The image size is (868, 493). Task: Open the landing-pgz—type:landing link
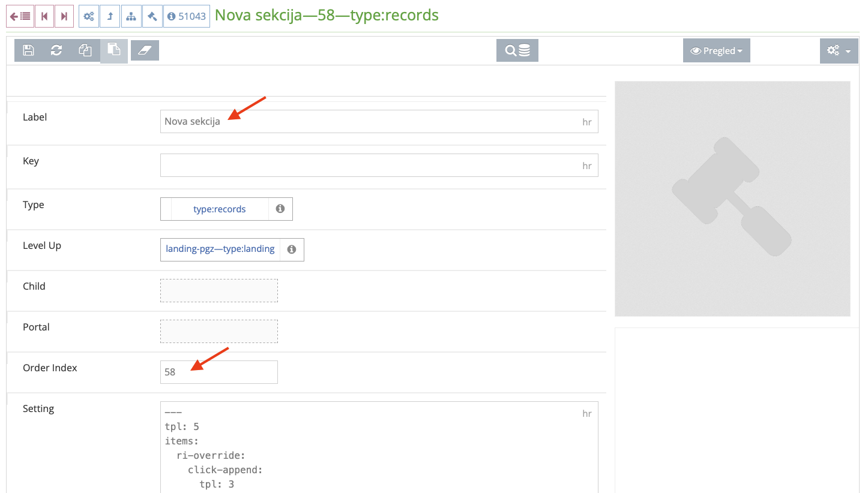click(x=220, y=248)
